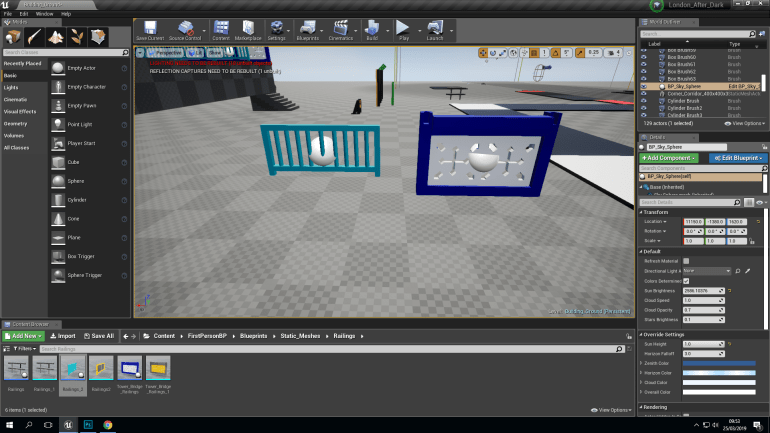
Task: Toggle grid snapping in viewport toolbar
Action: 534,53
